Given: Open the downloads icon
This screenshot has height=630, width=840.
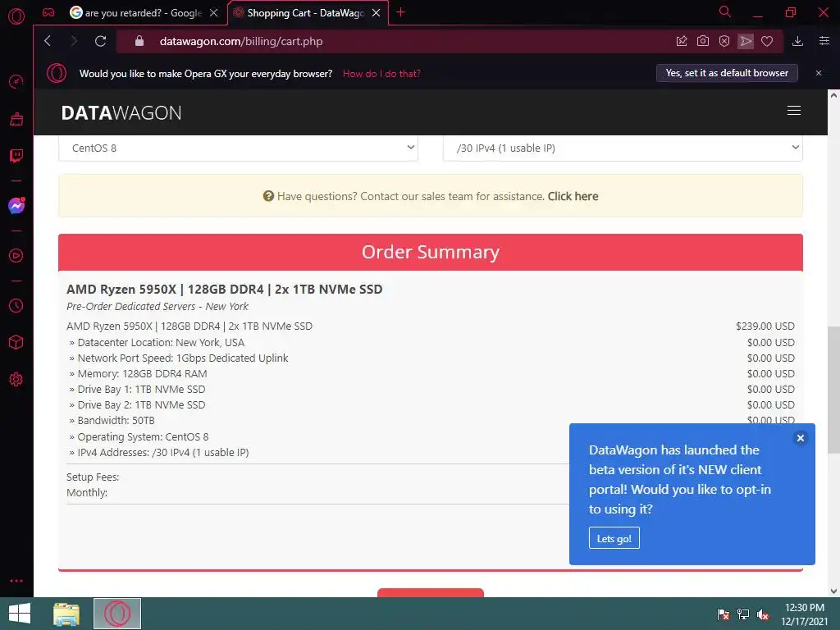Looking at the screenshot, I should 797,41.
